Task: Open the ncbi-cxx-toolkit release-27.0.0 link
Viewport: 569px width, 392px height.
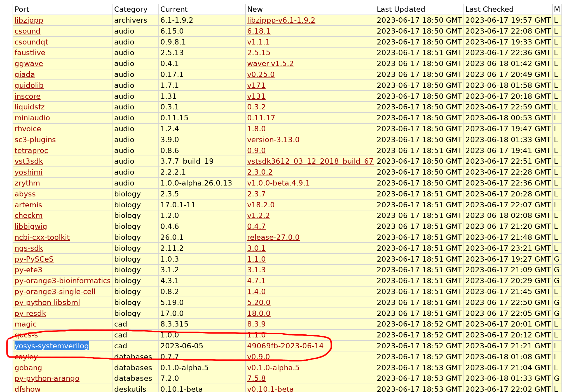Action: 273,237
